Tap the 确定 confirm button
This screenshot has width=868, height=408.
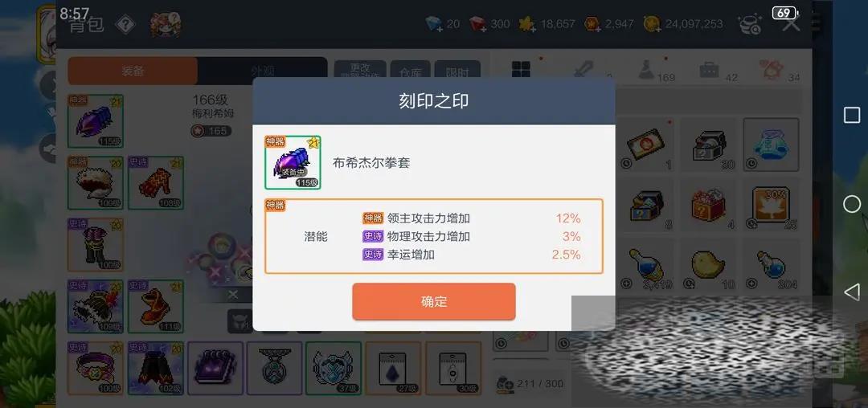433,302
